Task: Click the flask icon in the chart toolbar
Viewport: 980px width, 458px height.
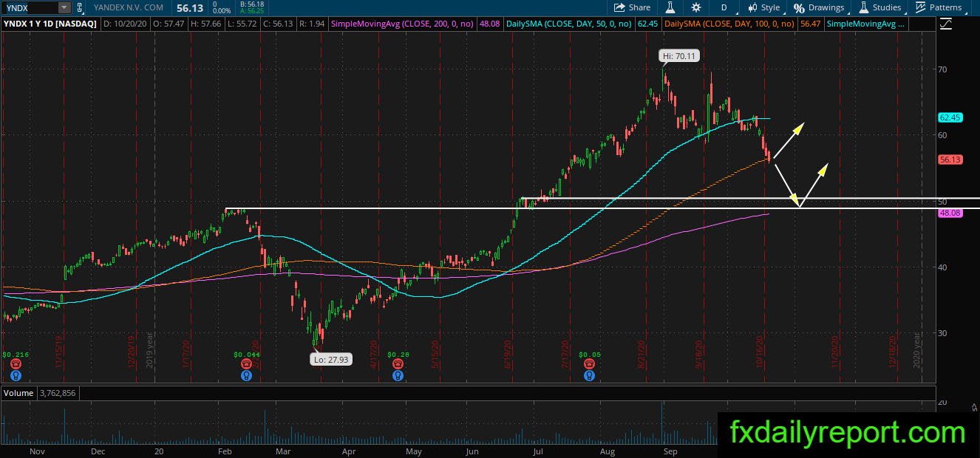Action: click(x=670, y=7)
